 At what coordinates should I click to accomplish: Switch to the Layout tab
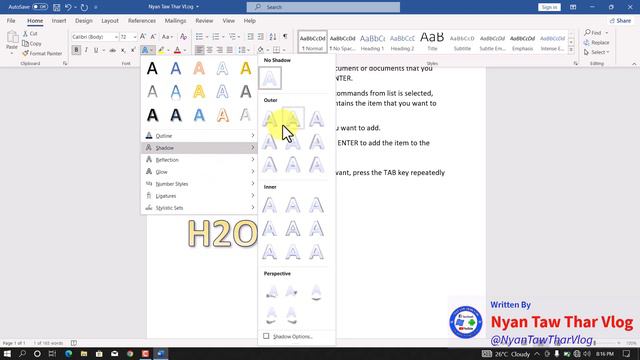(x=110, y=20)
